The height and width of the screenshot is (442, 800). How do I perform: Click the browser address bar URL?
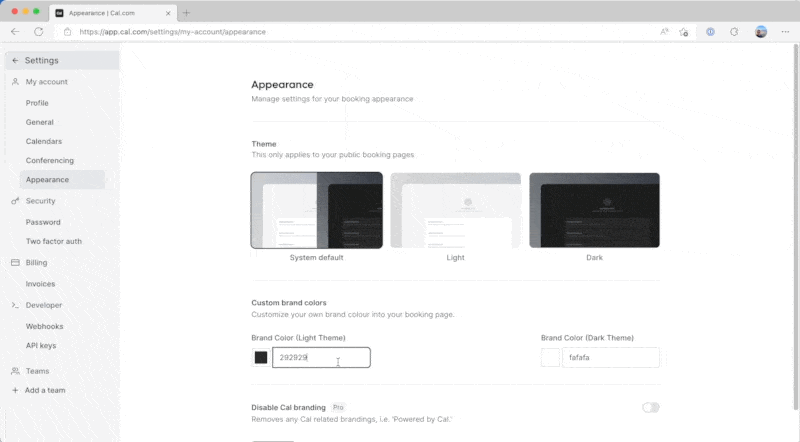(x=172, y=32)
